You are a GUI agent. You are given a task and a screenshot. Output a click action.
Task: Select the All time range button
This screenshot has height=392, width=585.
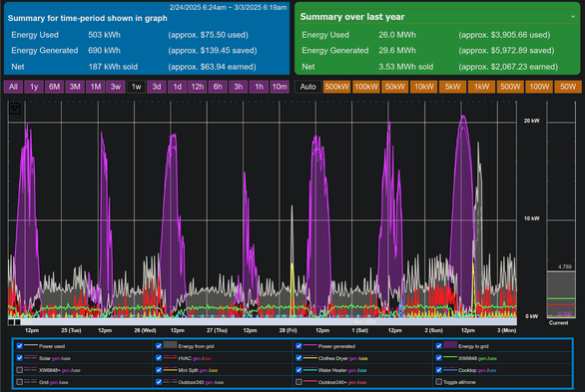13,87
